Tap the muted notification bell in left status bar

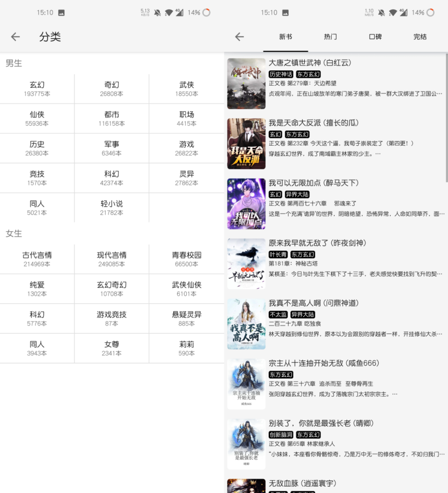point(158,12)
